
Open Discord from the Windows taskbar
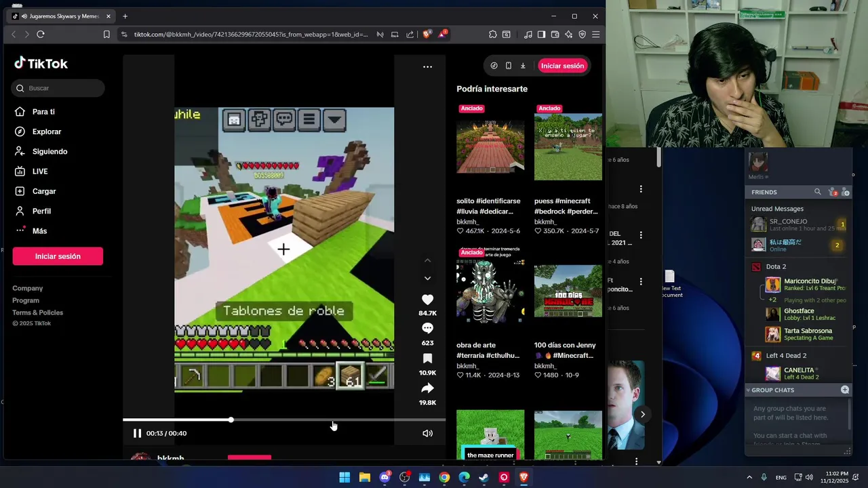point(384,477)
